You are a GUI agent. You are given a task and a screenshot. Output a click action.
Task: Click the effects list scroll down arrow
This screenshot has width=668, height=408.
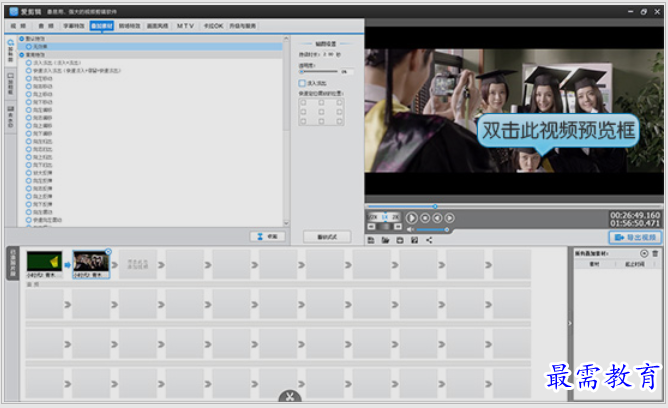(286, 223)
